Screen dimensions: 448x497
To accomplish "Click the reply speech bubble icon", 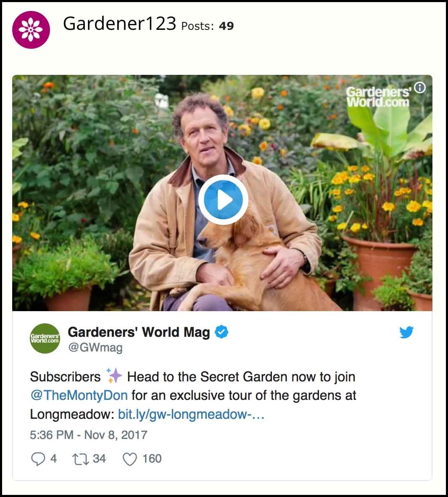I will pos(38,459).
